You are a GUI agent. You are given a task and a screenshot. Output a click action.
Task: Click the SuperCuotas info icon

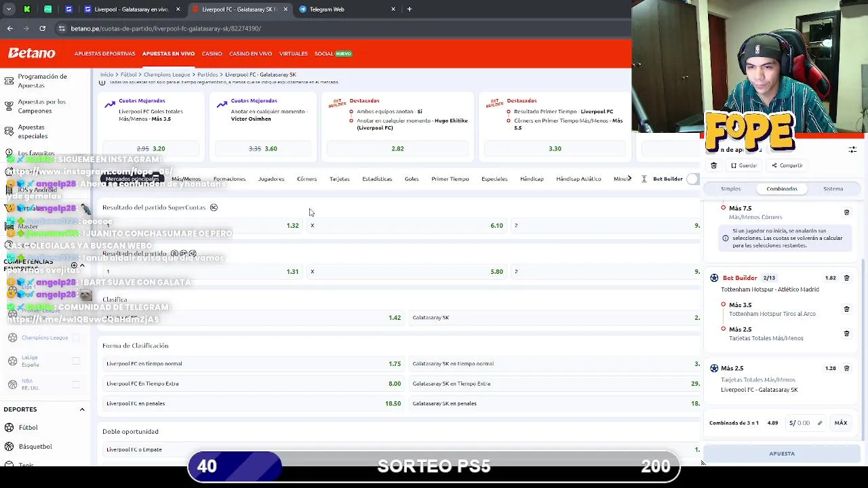click(x=214, y=207)
